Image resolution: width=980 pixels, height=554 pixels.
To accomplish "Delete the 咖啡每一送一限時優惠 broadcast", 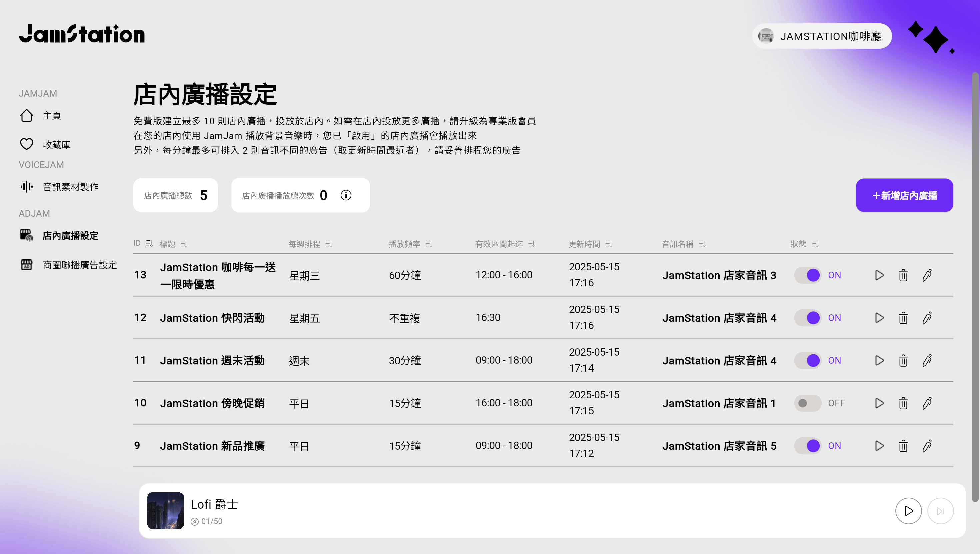I will [903, 275].
